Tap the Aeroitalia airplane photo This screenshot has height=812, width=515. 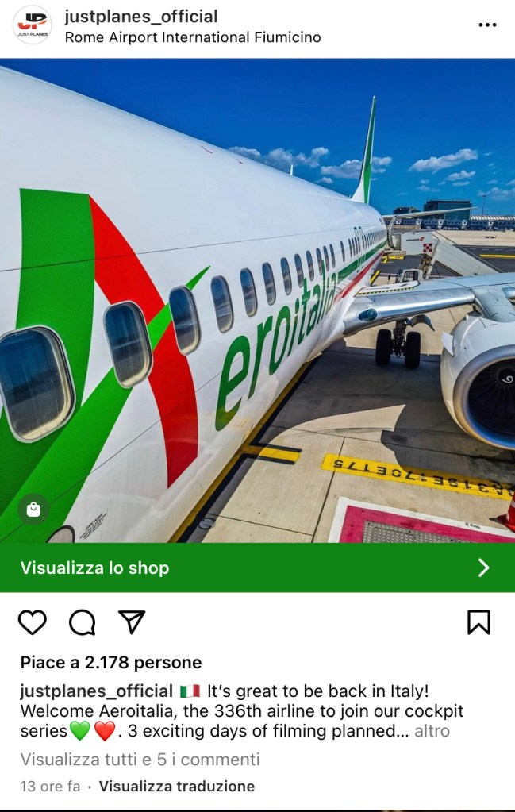coord(257,300)
